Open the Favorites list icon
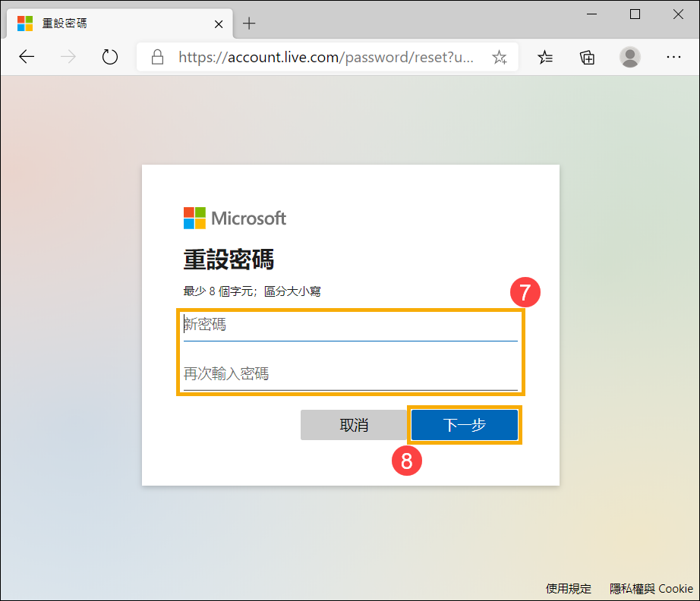700x601 pixels. pyautogui.click(x=545, y=57)
